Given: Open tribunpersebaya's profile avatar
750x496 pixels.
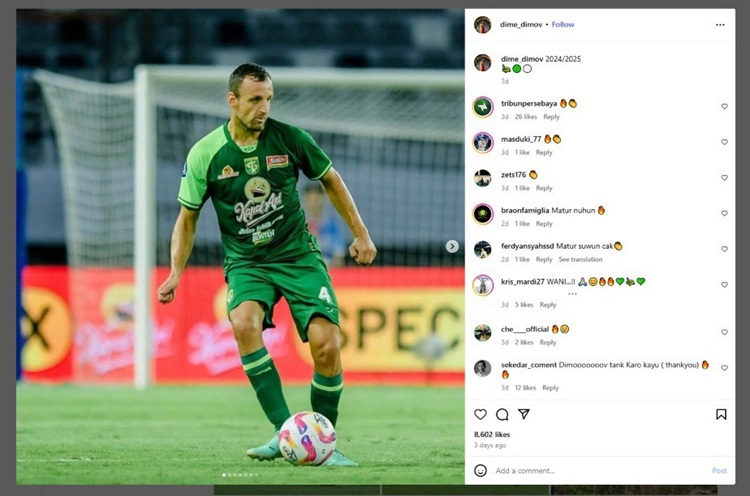Looking at the screenshot, I should tap(483, 106).
